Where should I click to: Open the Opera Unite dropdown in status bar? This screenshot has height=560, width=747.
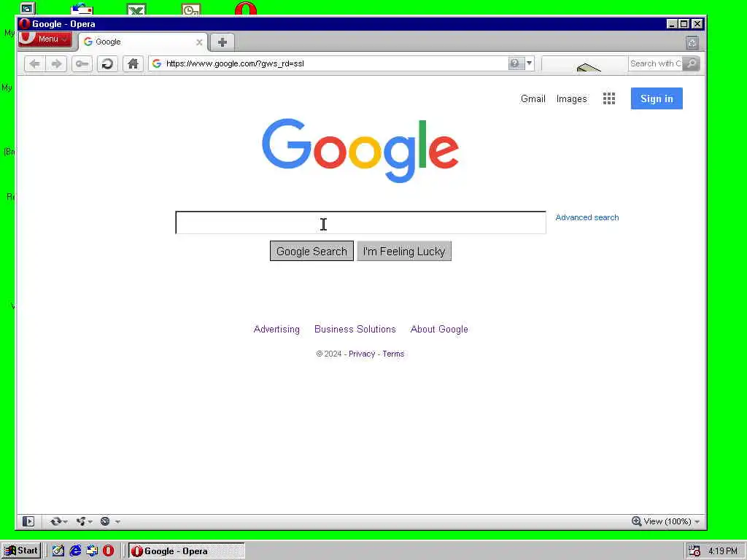click(84, 521)
